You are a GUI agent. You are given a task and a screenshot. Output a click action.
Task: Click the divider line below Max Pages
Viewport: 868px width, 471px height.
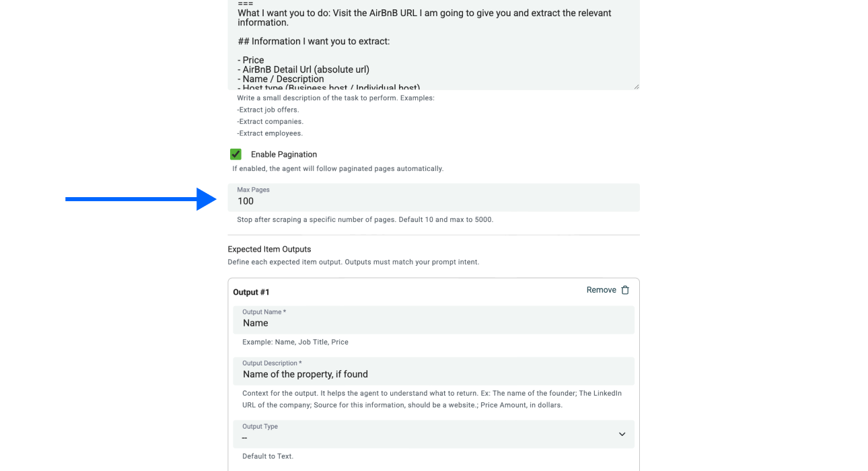433,235
